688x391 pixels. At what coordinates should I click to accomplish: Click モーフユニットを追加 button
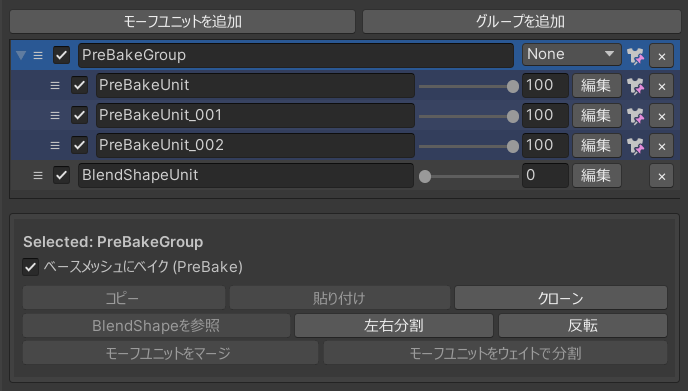click(183, 22)
